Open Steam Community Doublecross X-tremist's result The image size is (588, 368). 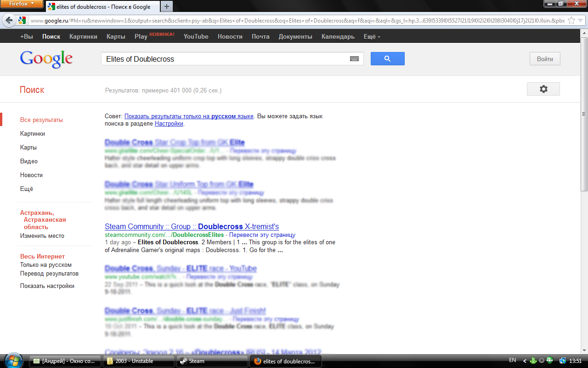192,227
